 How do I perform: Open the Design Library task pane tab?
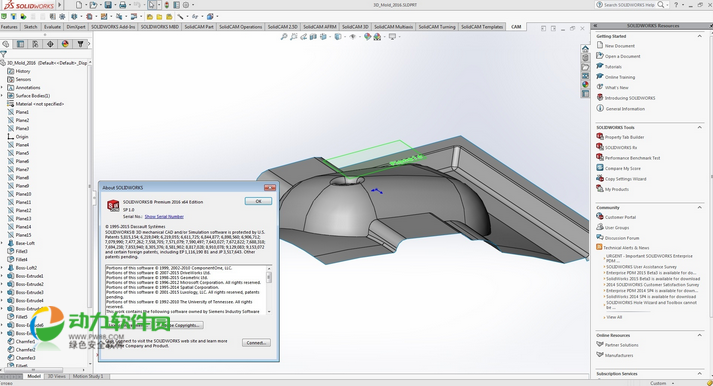(x=585, y=58)
